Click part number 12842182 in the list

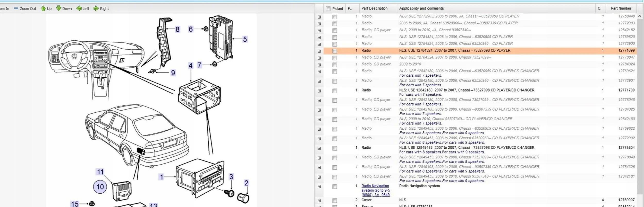tap(626, 30)
